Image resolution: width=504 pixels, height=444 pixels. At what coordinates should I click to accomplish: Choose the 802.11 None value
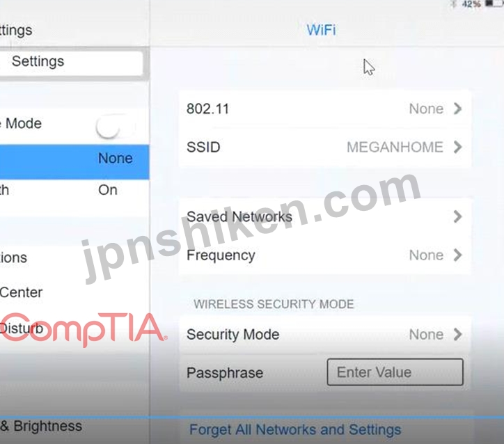pyautogui.click(x=426, y=109)
